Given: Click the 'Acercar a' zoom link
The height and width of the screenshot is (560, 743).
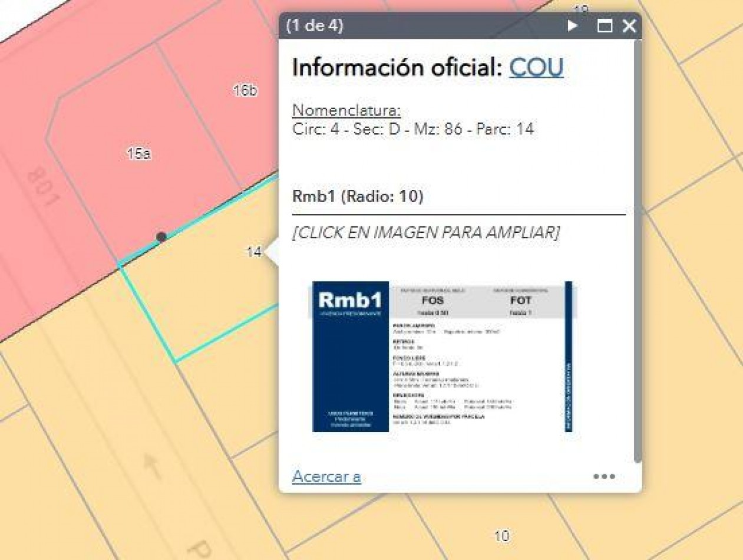Looking at the screenshot, I should (x=326, y=476).
